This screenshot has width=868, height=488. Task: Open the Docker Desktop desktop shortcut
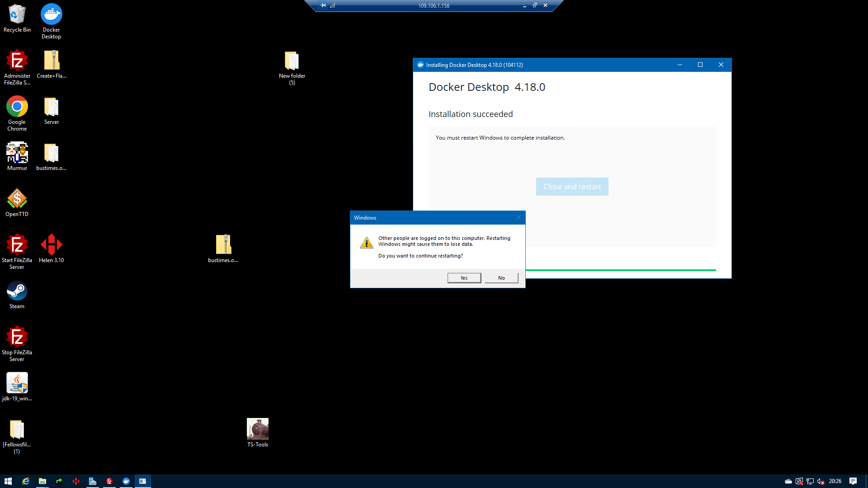pos(51,21)
